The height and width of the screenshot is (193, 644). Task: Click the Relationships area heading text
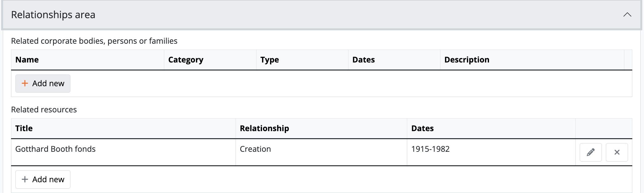coord(53,15)
